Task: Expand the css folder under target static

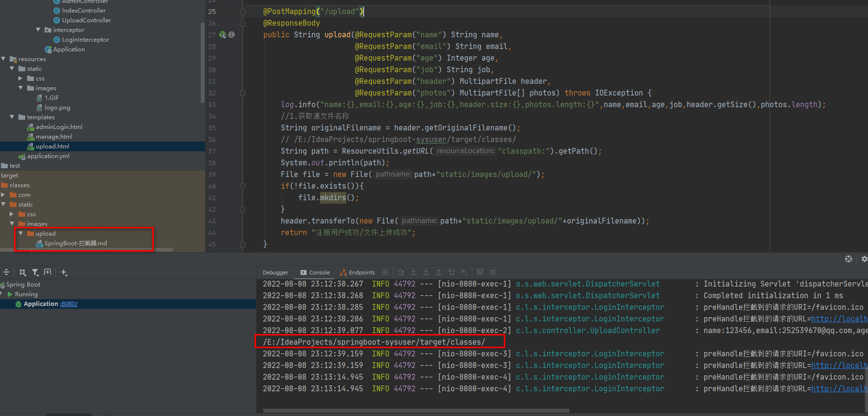Action: pyautogui.click(x=12, y=214)
